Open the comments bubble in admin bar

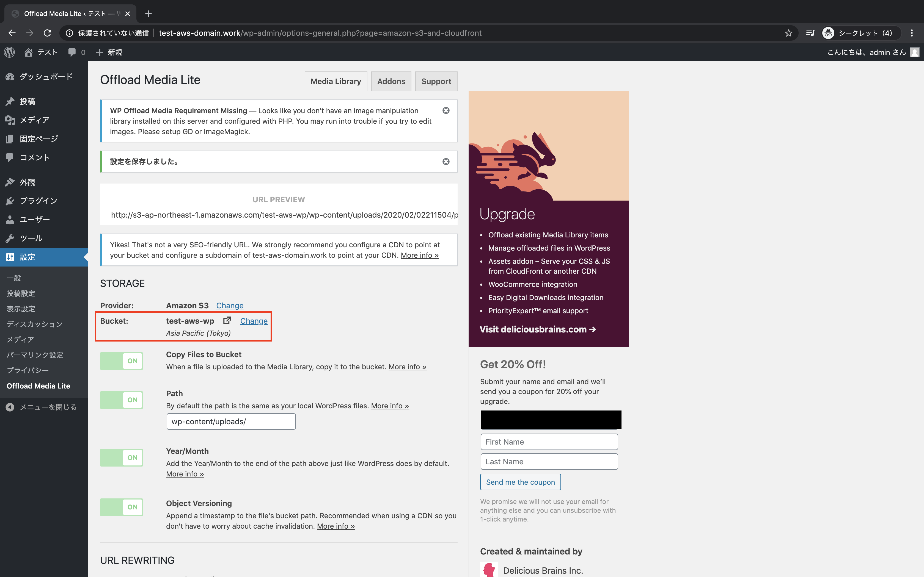[x=76, y=52]
